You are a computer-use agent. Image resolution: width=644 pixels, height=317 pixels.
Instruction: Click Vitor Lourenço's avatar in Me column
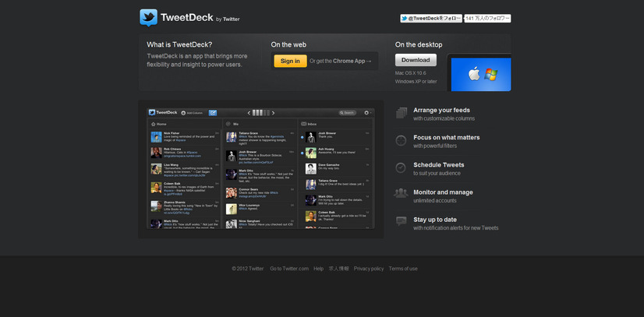(232, 209)
